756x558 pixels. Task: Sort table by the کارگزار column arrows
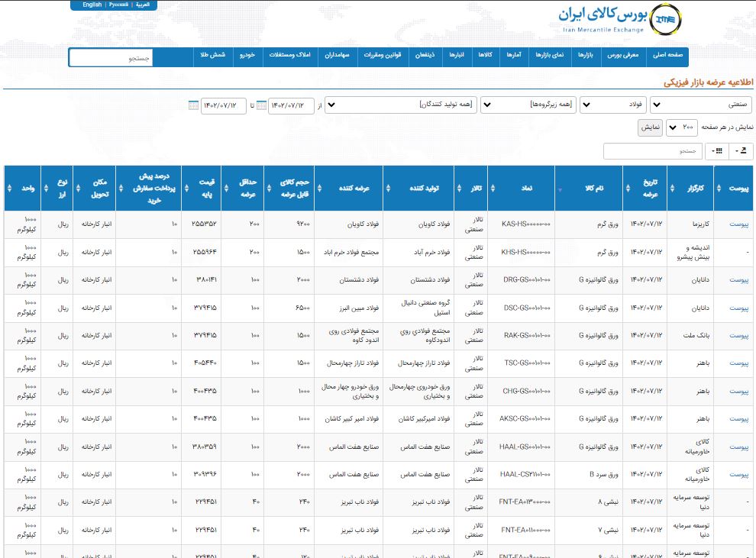click(672, 189)
